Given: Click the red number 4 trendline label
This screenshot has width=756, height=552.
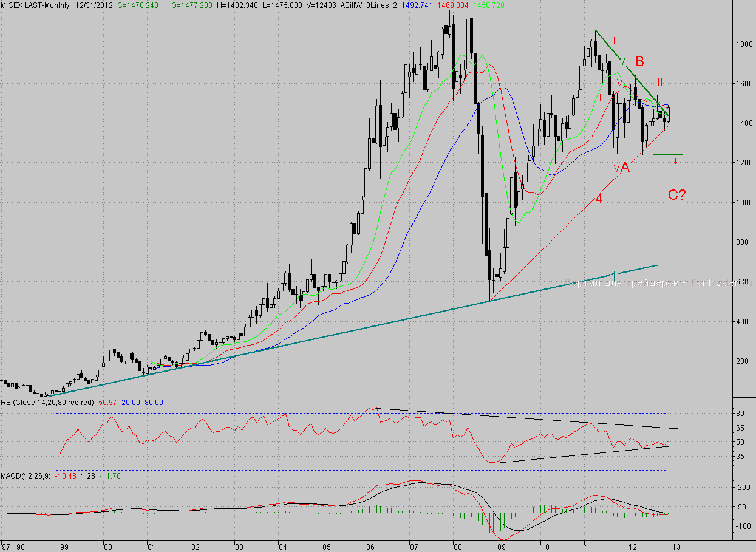Looking at the screenshot, I should click(x=598, y=199).
